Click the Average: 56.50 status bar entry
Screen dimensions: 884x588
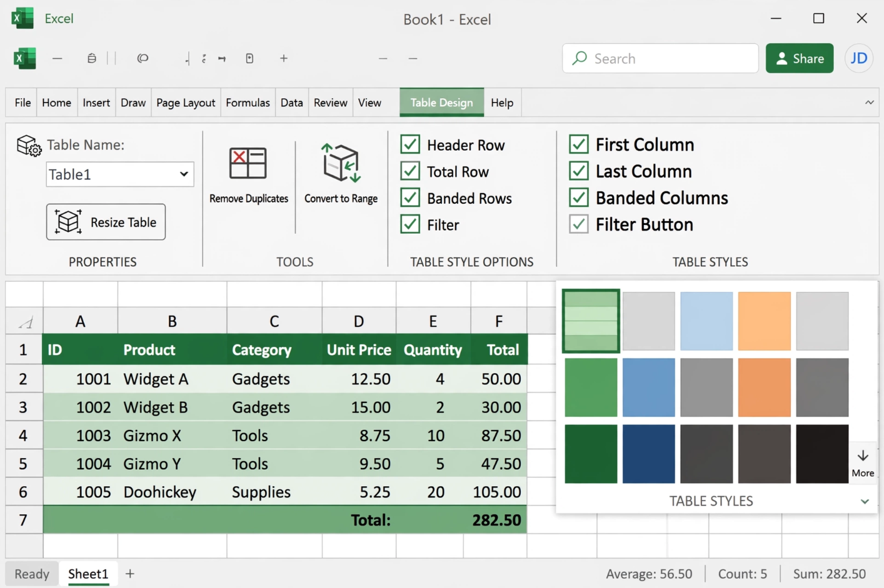click(x=649, y=574)
